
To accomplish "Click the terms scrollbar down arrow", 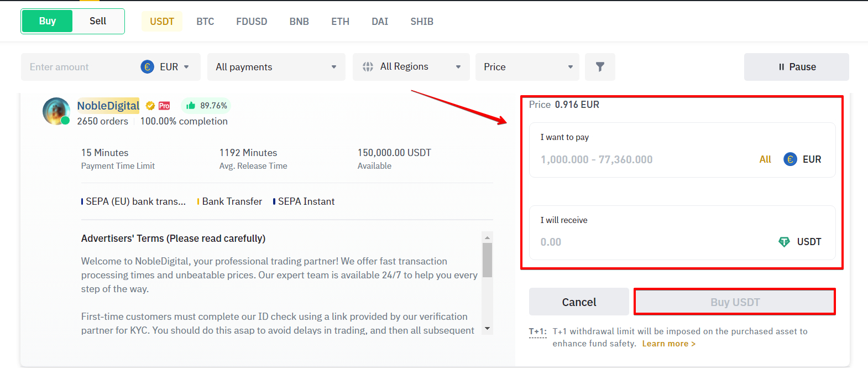I will pyautogui.click(x=487, y=329).
